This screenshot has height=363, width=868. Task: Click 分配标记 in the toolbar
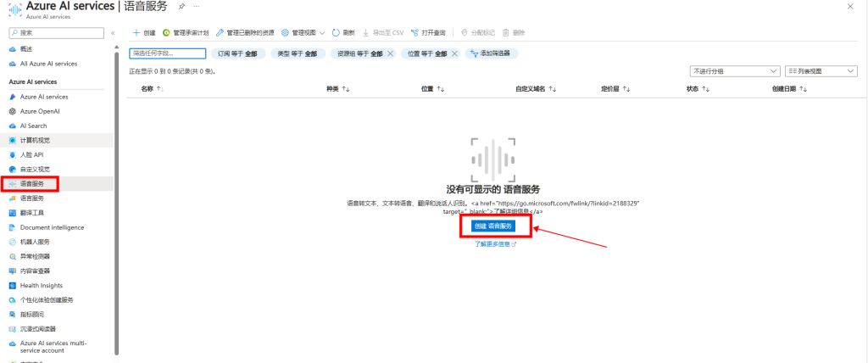click(478, 33)
